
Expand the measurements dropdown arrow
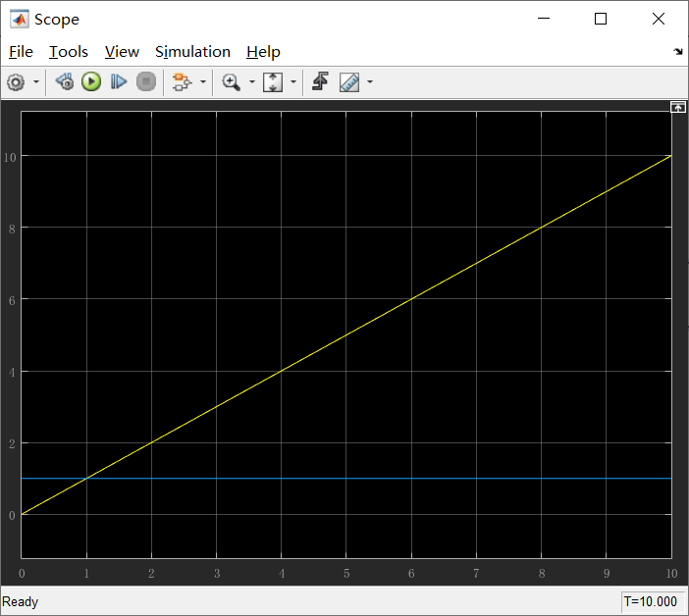pyautogui.click(x=370, y=82)
